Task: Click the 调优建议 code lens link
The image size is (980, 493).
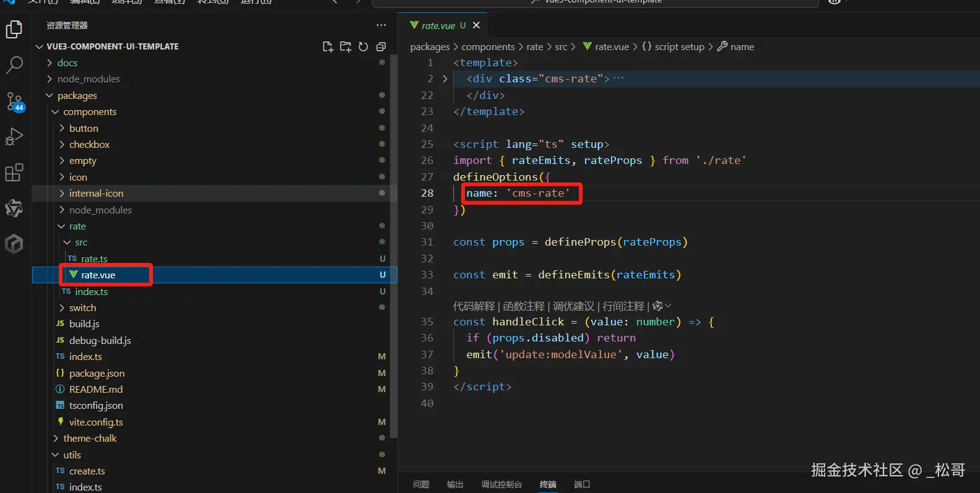Action: 573,306
